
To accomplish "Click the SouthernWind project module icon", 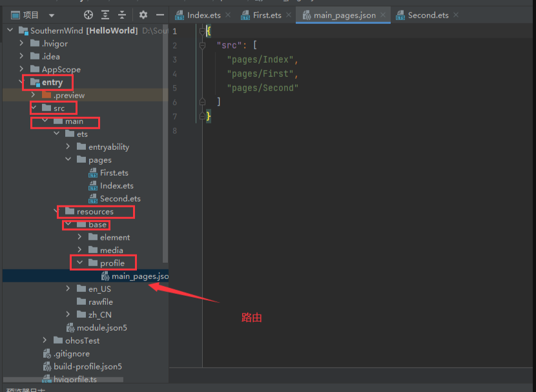I will click(23, 31).
